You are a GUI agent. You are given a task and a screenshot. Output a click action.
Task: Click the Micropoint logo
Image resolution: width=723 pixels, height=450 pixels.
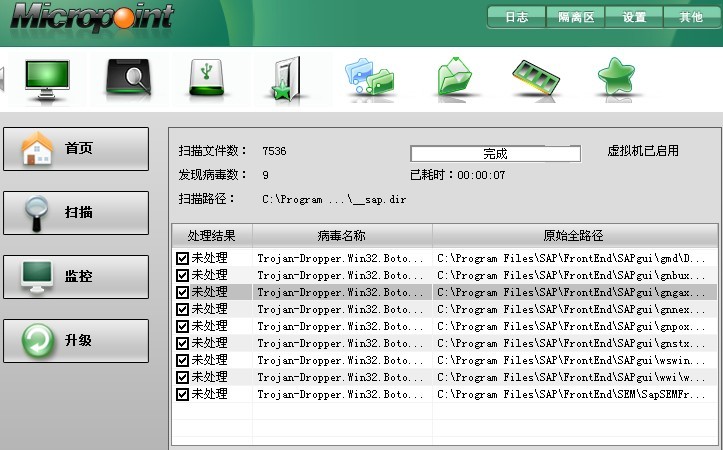click(x=92, y=18)
